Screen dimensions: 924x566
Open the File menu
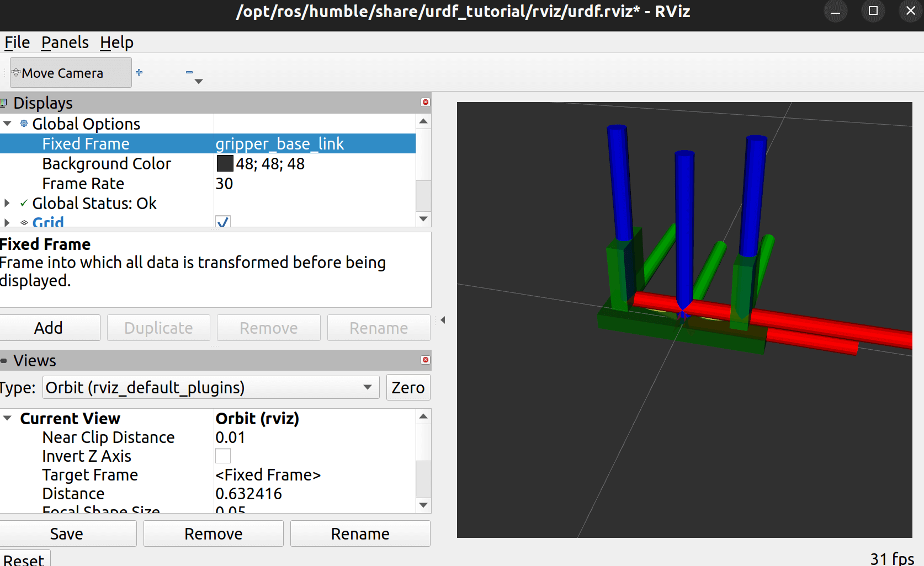click(17, 42)
